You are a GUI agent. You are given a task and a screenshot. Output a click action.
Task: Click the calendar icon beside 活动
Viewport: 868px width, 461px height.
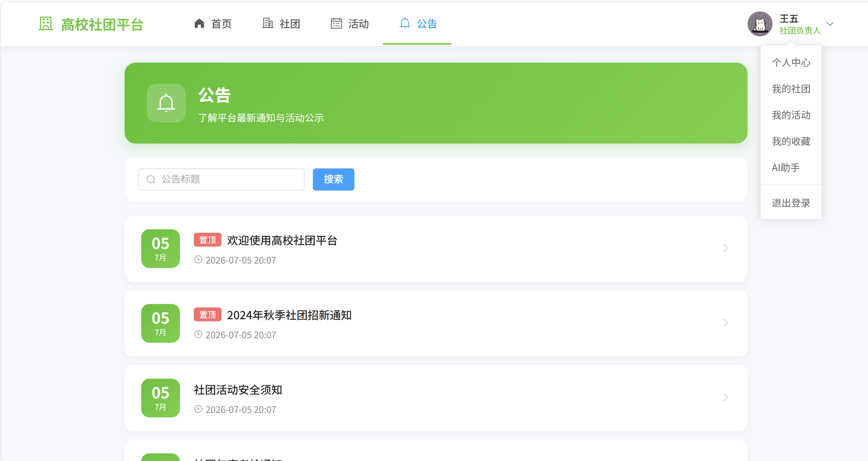336,23
